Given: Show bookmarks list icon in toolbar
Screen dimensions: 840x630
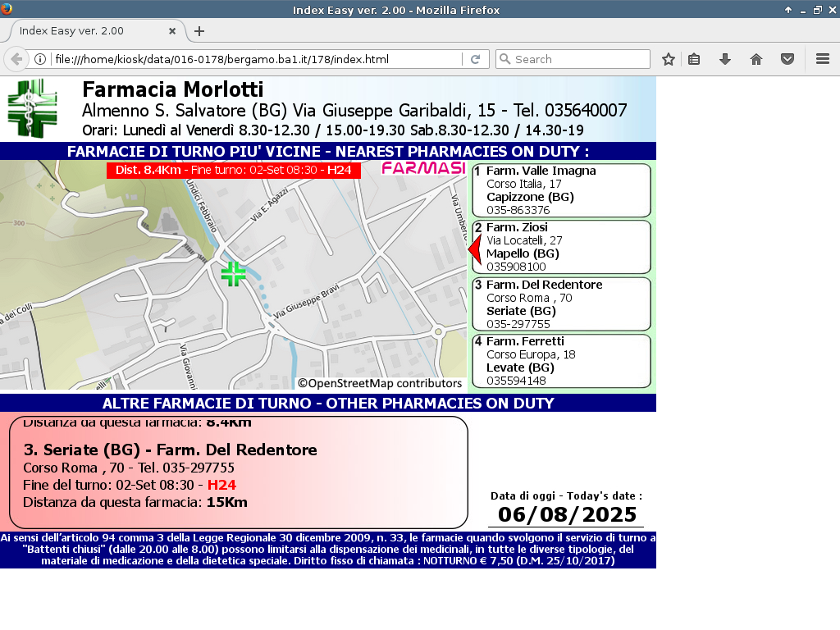Looking at the screenshot, I should pyautogui.click(x=694, y=59).
